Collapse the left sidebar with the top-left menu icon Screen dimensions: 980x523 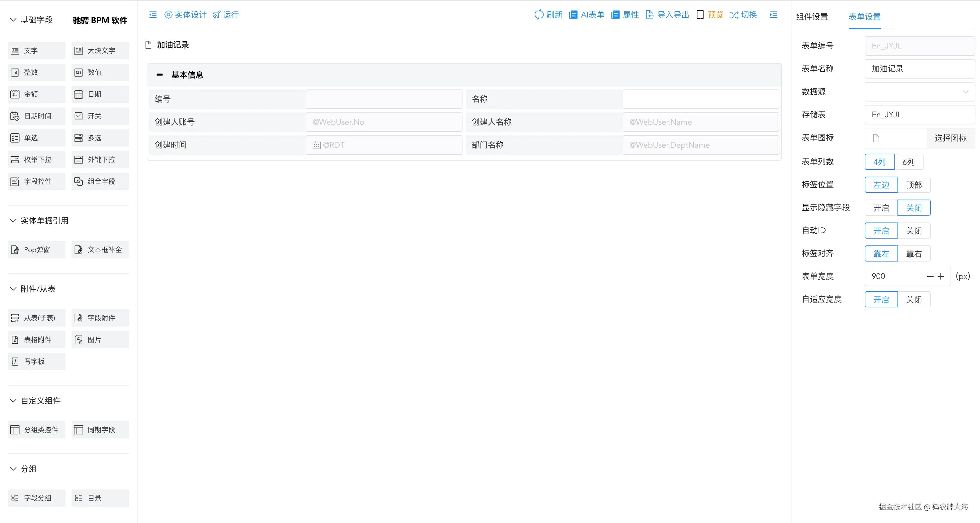tap(153, 14)
